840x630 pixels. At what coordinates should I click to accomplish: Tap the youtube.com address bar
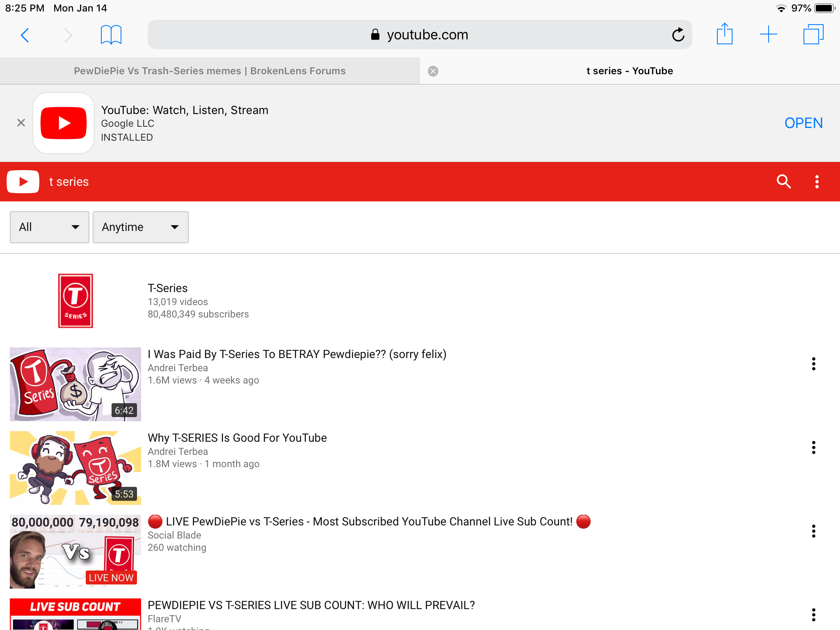point(420,34)
